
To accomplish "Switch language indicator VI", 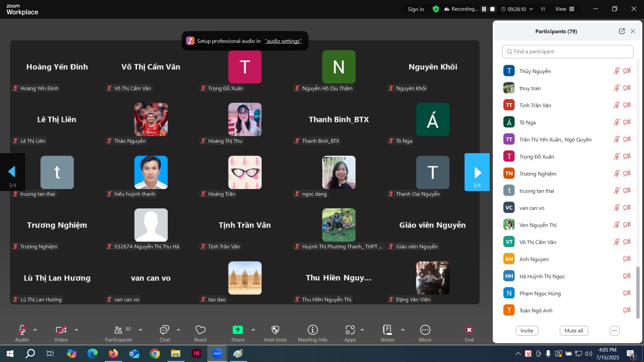I will 543,9.
